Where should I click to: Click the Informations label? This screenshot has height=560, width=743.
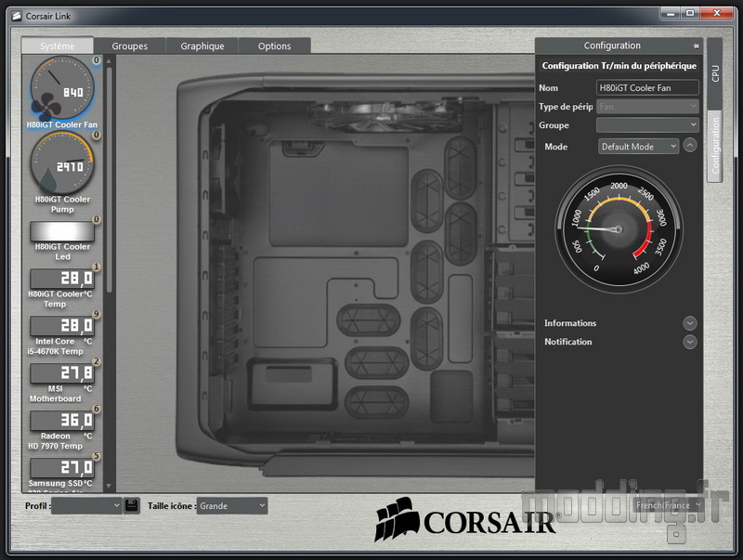pyautogui.click(x=570, y=323)
